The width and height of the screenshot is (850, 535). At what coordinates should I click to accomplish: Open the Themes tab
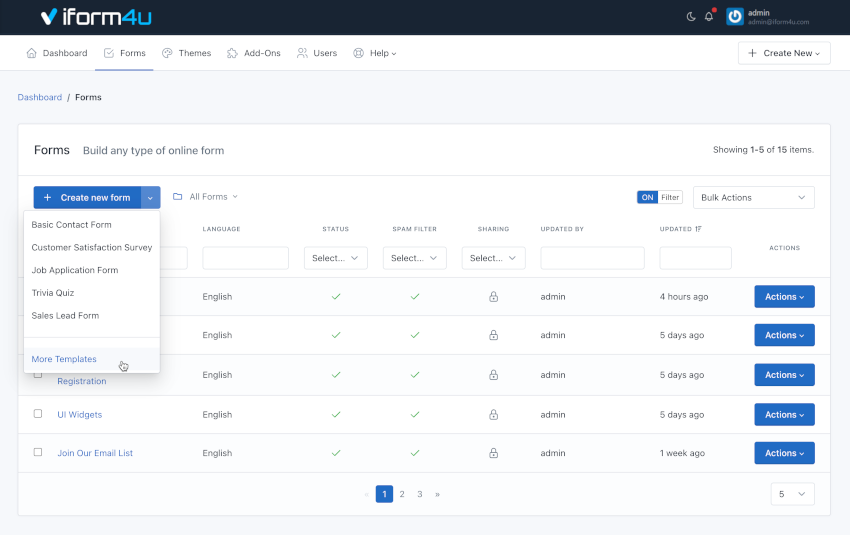coord(186,53)
